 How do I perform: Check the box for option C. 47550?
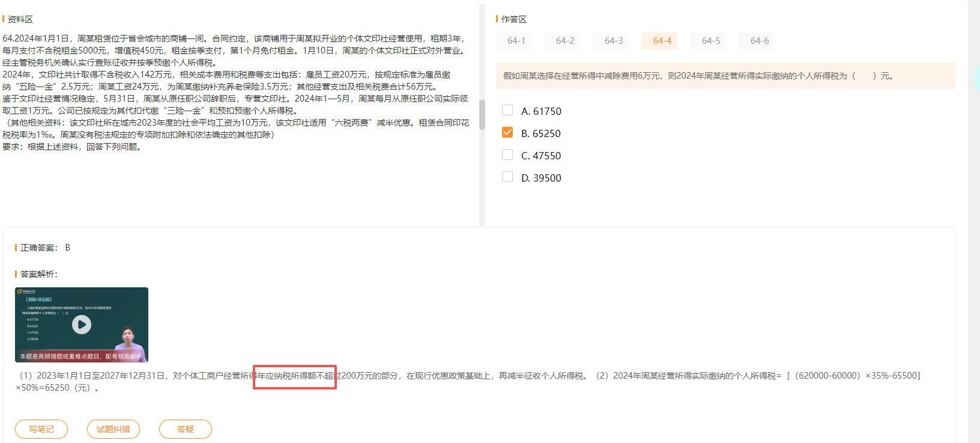click(x=507, y=155)
